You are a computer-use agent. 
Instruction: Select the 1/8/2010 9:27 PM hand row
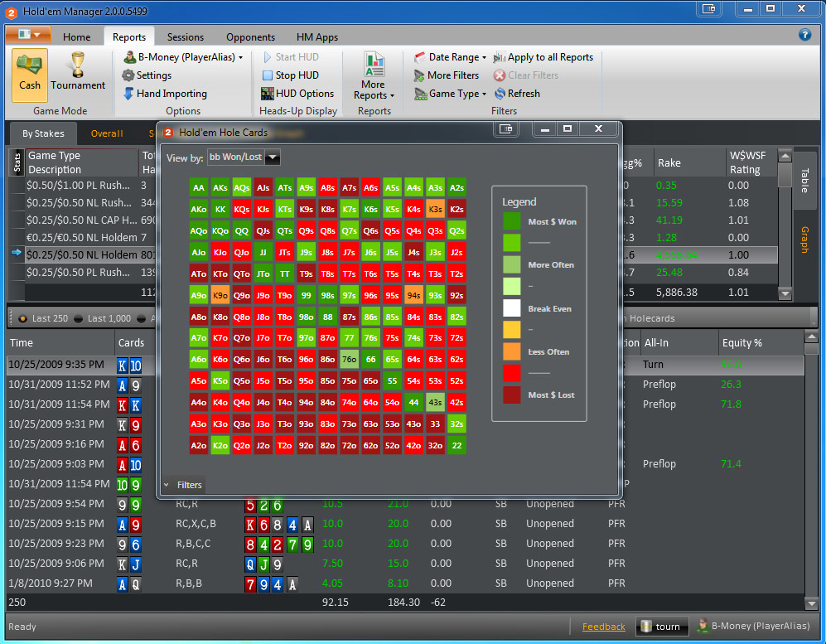(406, 584)
